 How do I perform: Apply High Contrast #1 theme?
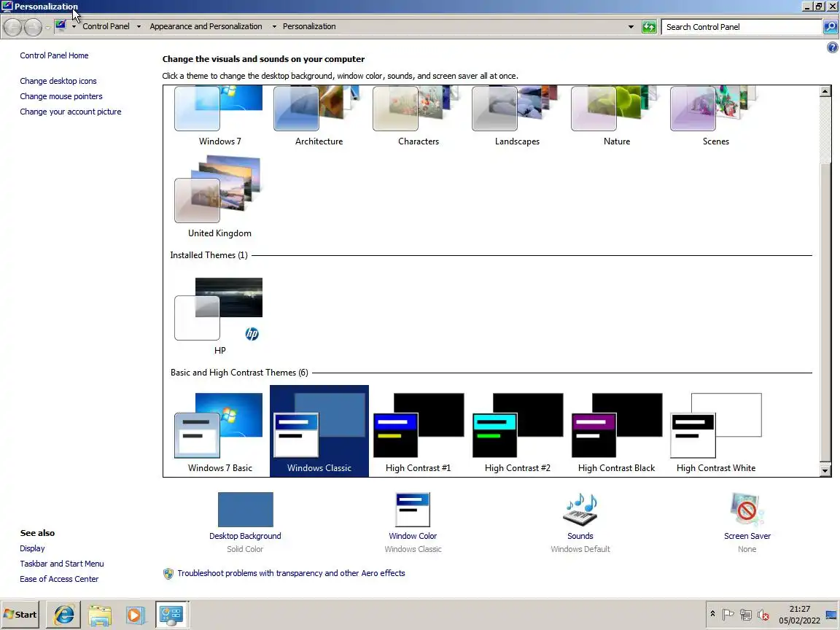click(x=418, y=432)
